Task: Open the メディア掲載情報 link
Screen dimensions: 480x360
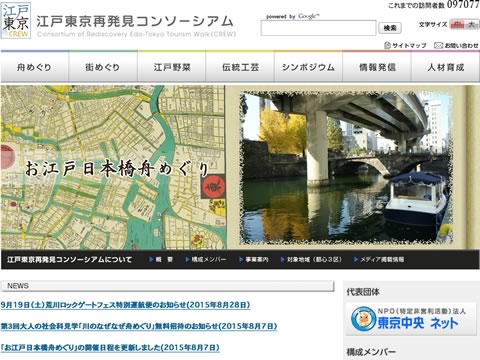Action: [x=379, y=259]
